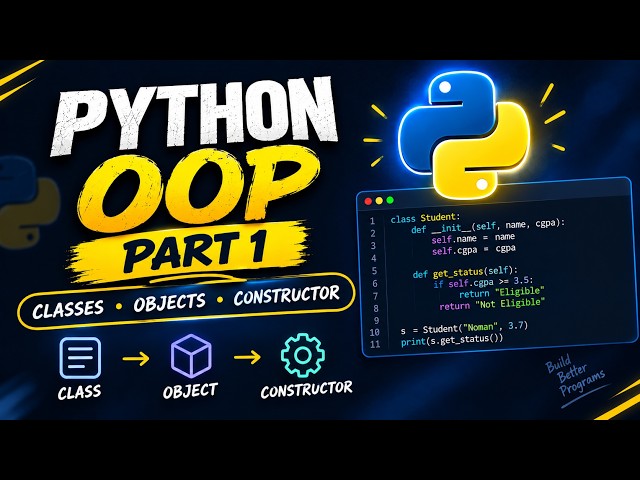Click the Class document icon
This screenshot has height=480, width=640.
(x=80, y=358)
